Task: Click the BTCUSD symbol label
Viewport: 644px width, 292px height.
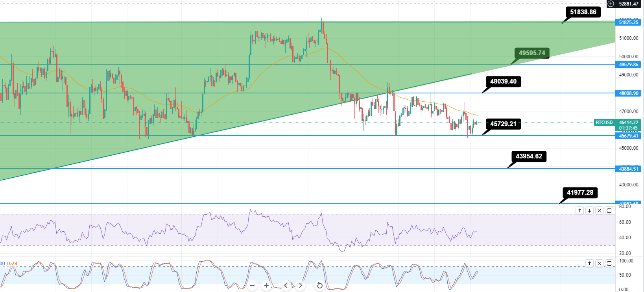Action: tap(604, 123)
